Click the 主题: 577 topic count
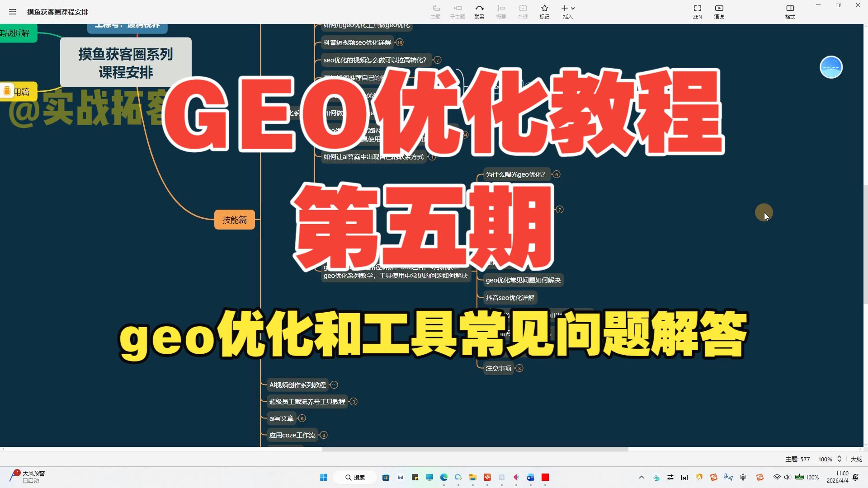This screenshot has width=868, height=488. click(797, 459)
